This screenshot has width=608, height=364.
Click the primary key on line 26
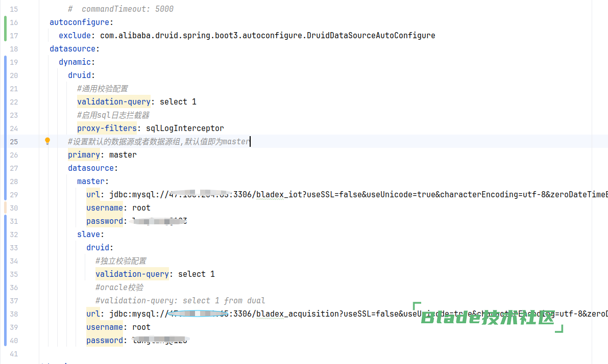pyautogui.click(x=84, y=155)
